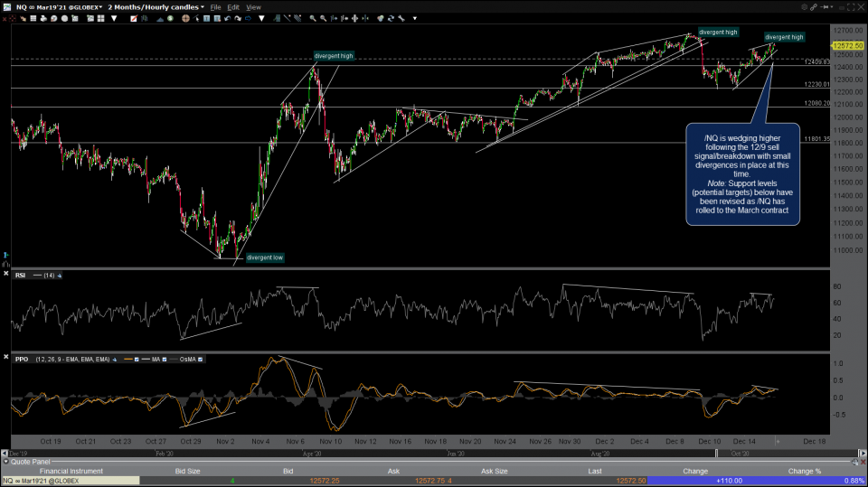868x487 pixels.
Task: Toggle the OsMA checkbox
Action: (200, 360)
